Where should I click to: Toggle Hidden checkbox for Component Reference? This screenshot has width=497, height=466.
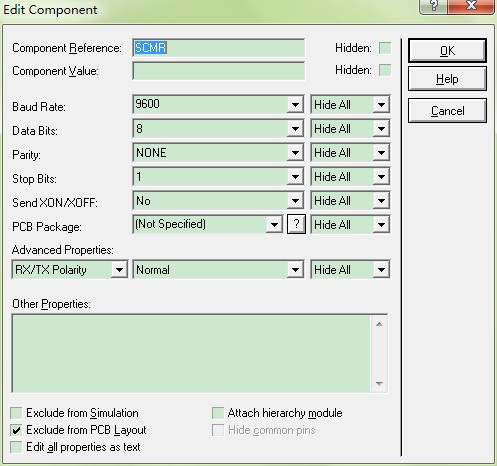pos(385,48)
